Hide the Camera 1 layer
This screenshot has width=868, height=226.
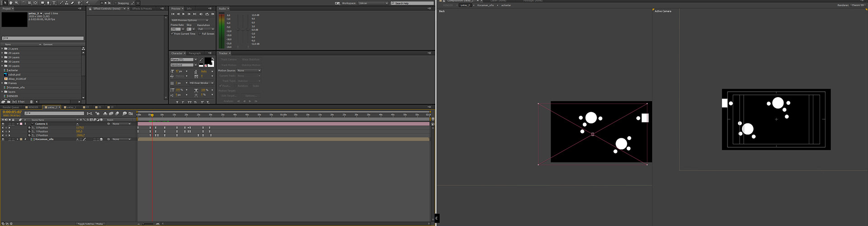[x=3, y=124]
